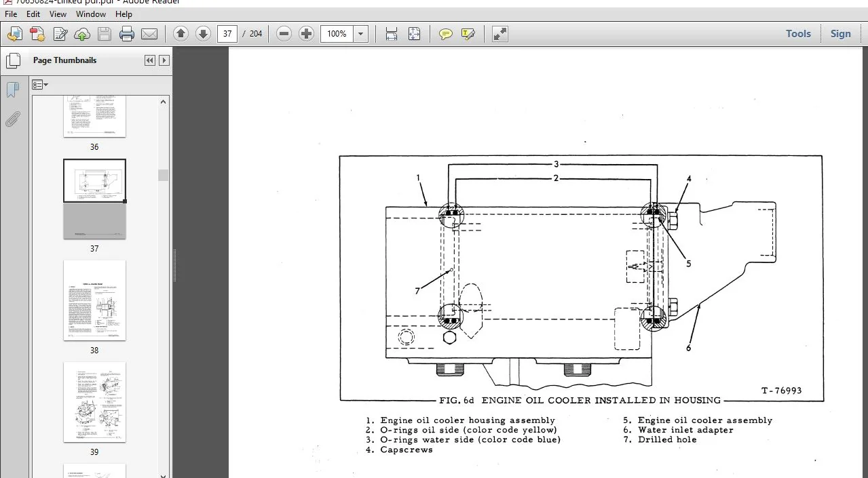The height and width of the screenshot is (478, 868).
Task: Select page 38 thumbnail
Action: pyautogui.click(x=94, y=300)
